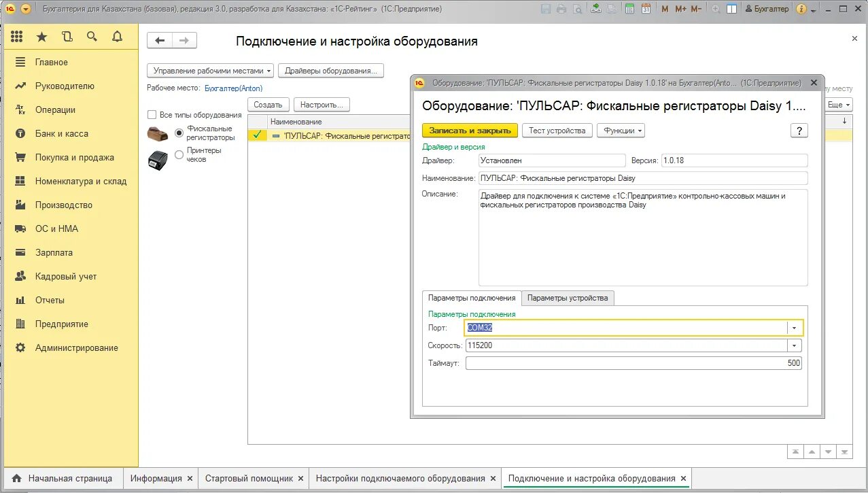This screenshot has width=868, height=493.
Task: Click the move-to-bottom arrow below list
Action: point(845,452)
